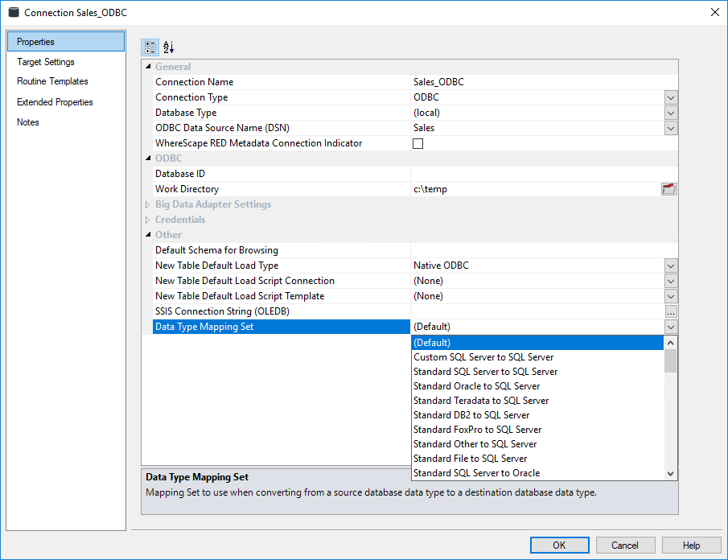
Task: Open the Notes page
Action: [x=28, y=122]
